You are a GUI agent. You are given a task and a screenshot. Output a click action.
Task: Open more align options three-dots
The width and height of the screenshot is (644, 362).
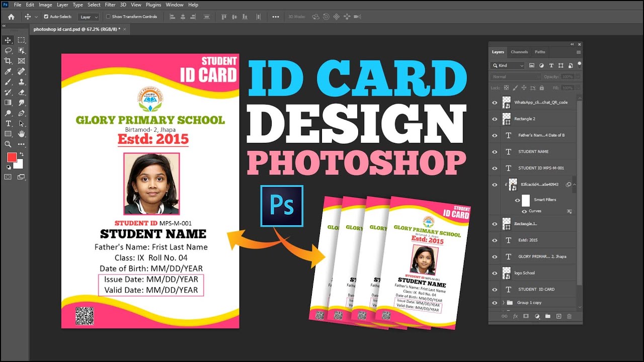click(275, 17)
